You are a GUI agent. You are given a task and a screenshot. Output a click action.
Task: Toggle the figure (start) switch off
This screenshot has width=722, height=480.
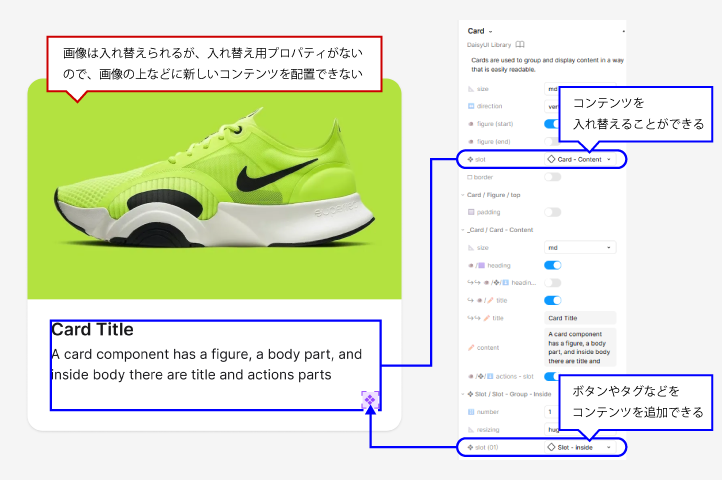point(551,124)
